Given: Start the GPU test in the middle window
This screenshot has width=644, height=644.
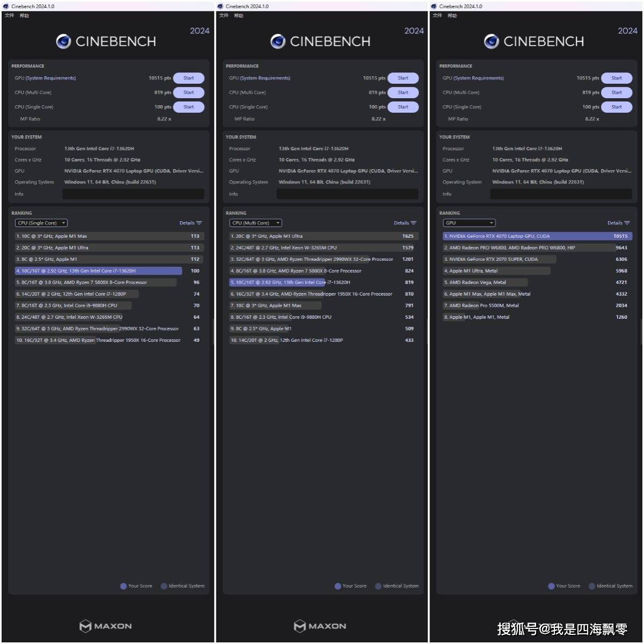Looking at the screenshot, I should pos(403,78).
